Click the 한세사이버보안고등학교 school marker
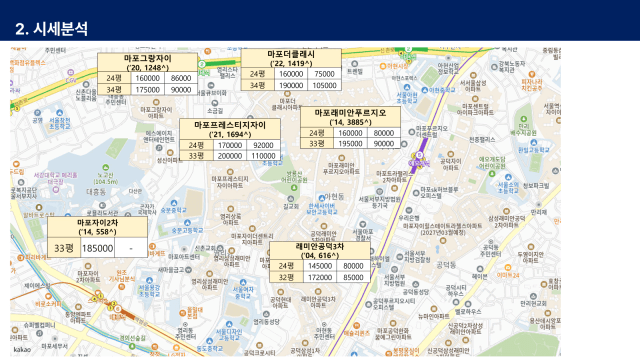This screenshot has height=360, width=640. pos(322,198)
